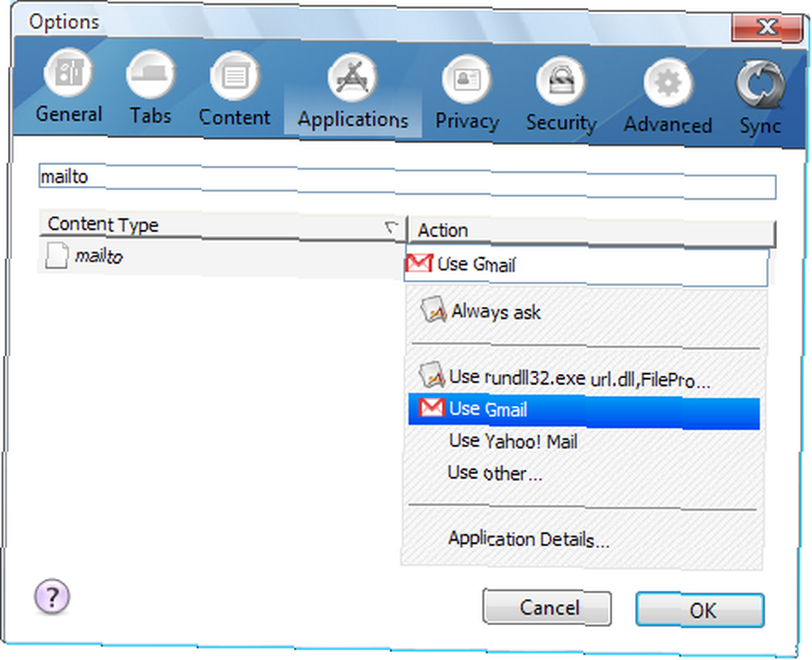Viewport: 812px width, 660px height.
Task: Click the Action column header
Action: pos(593,232)
